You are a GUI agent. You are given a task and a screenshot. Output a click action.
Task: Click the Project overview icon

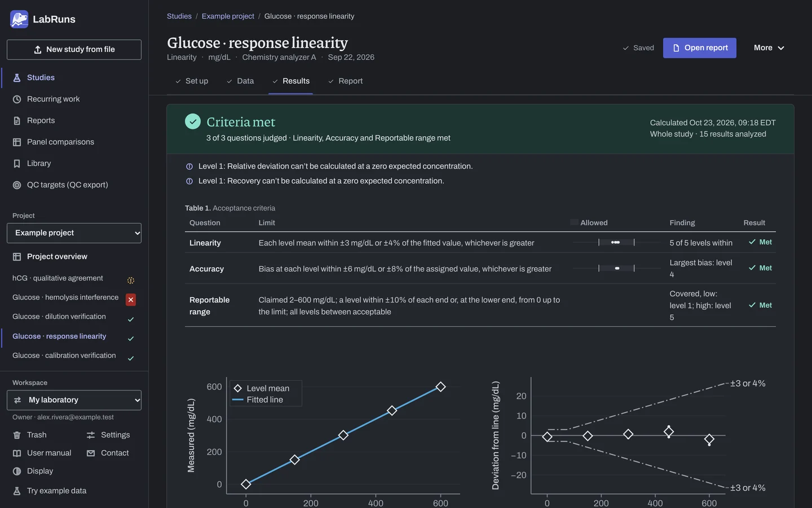click(x=17, y=257)
